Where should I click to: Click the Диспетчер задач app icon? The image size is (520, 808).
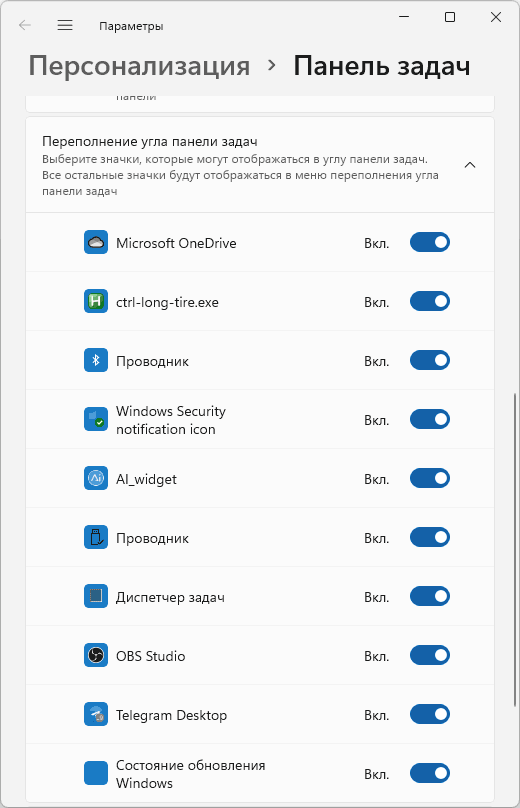click(x=96, y=596)
